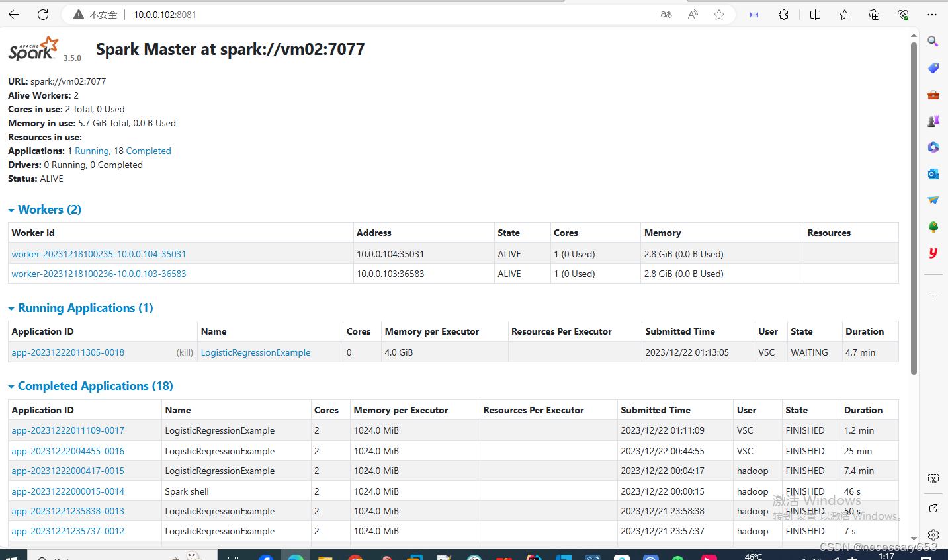Screen dimensions: 948x560
Task: Open Outlook from the Edge sidebar
Action: [933, 173]
